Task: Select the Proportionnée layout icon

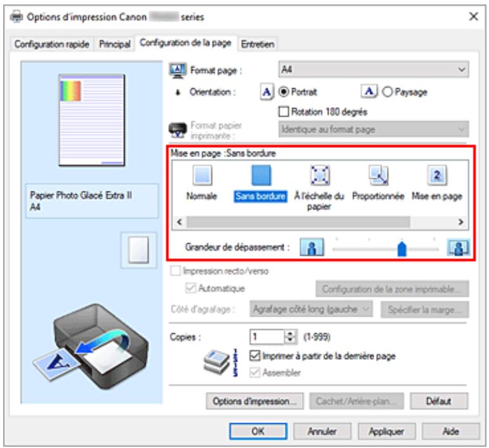Action: pos(378,176)
